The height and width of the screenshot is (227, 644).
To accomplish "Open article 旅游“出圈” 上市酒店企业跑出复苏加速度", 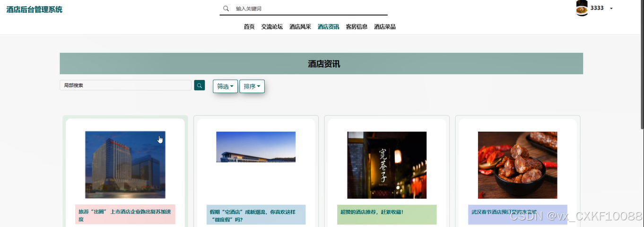I will coord(125,215).
